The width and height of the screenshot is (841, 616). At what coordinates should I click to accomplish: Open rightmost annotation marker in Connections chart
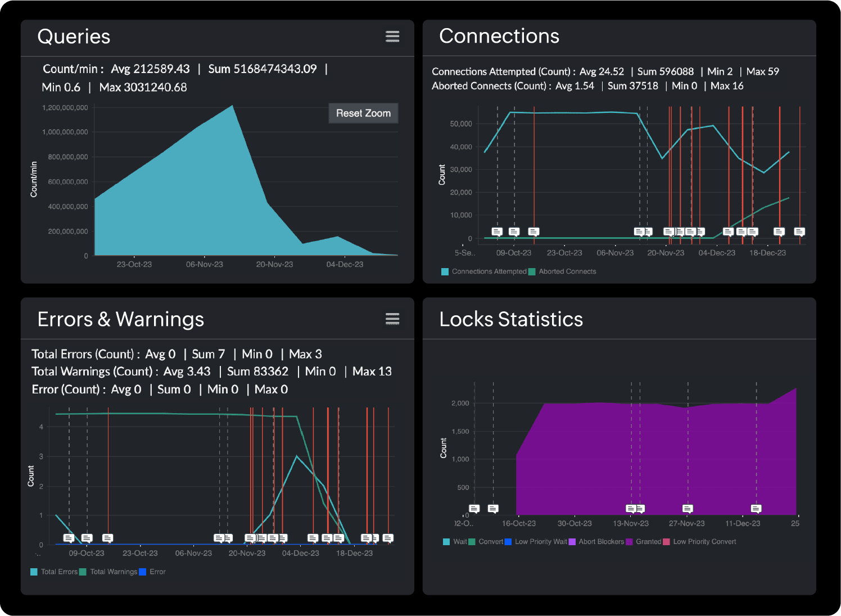pyautogui.click(x=799, y=232)
